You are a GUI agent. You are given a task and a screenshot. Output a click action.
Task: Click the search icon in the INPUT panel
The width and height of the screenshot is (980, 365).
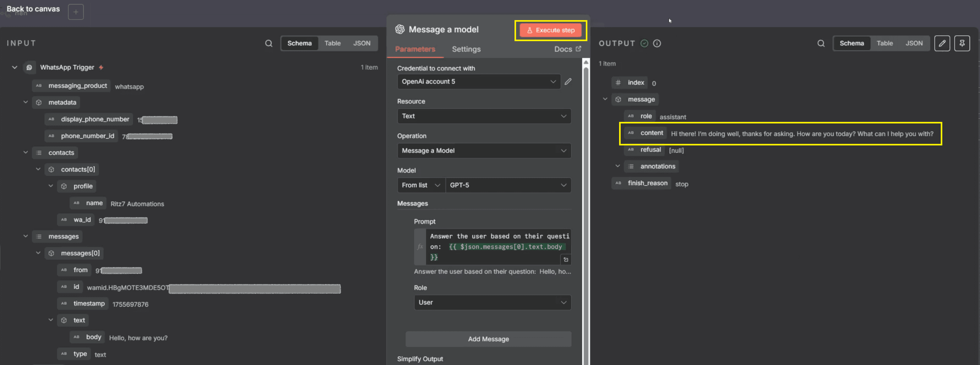pyautogui.click(x=268, y=43)
